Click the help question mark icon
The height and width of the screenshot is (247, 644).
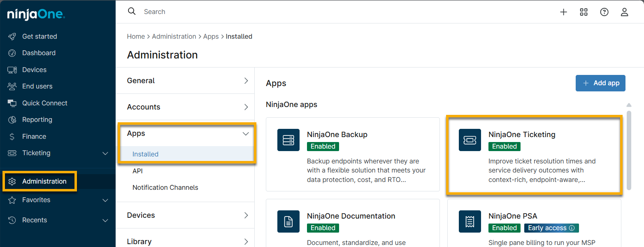click(604, 12)
